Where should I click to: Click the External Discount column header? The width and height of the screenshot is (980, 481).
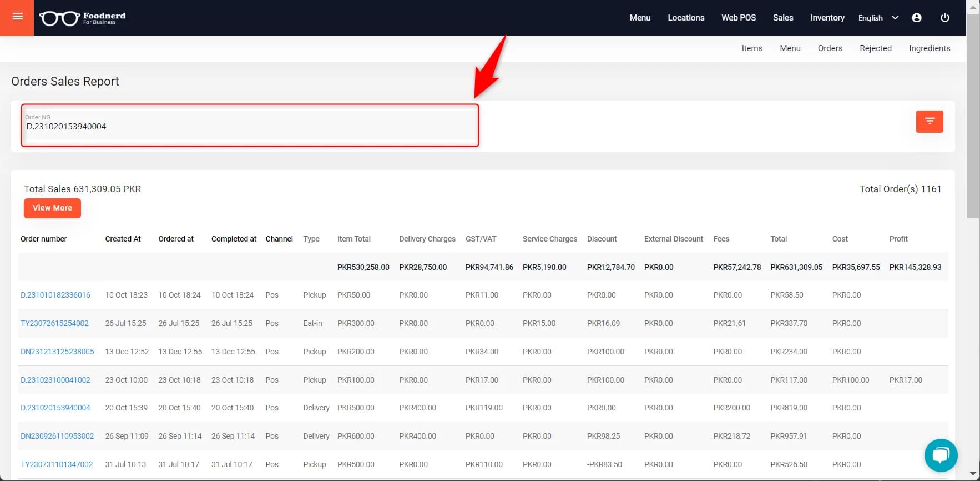(x=674, y=239)
